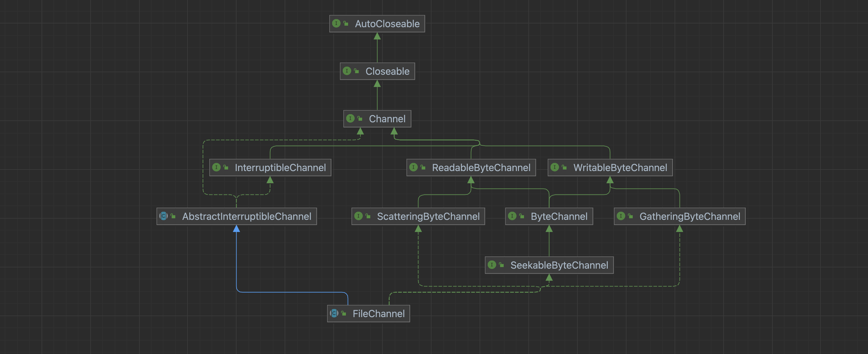Select the AbstractInterruptibleChannel node label
The image size is (868, 354).
click(x=247, y=216)
